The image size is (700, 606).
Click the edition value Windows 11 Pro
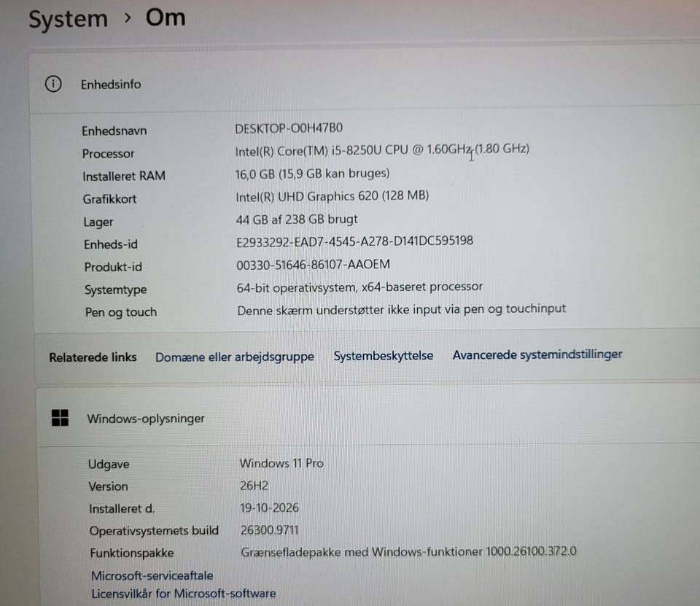(x=281, y=463)
